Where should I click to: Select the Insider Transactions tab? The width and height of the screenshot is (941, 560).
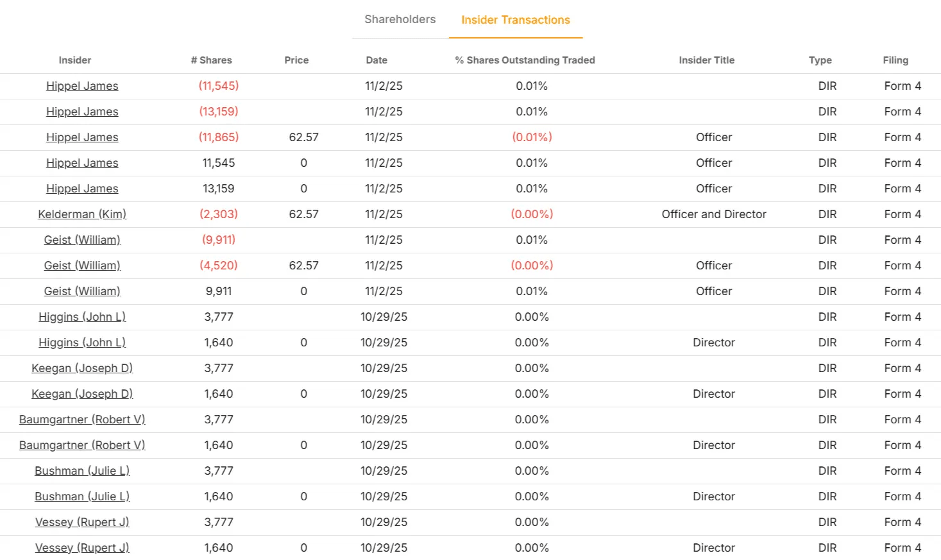click(515, 20)
